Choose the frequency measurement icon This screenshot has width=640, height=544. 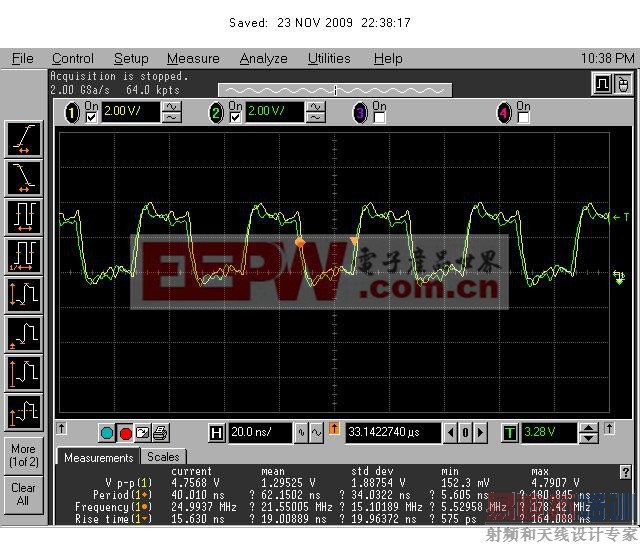coord(24,256)
